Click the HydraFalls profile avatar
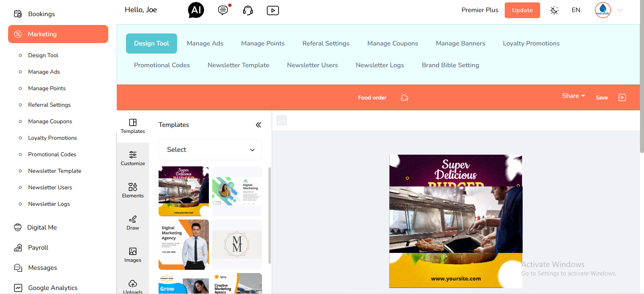Viewport: 644px width, 294px height. tap(603, 10)
